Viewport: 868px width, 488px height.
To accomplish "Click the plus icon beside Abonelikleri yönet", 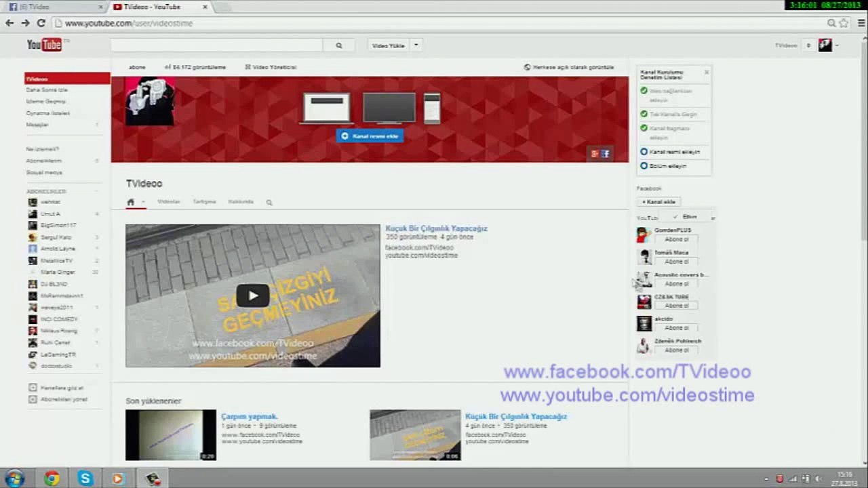I will [x=33, y=399].
